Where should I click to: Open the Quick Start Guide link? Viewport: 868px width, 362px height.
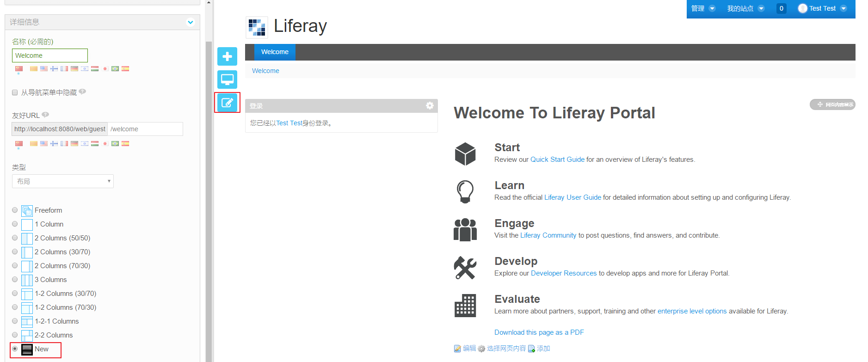[557, 160]
